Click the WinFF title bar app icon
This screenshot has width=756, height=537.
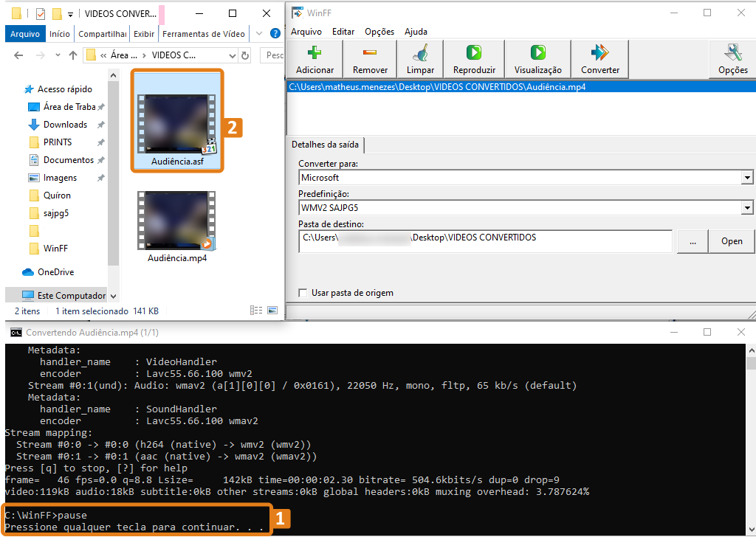pyautogui.click(x=298, y=13)
